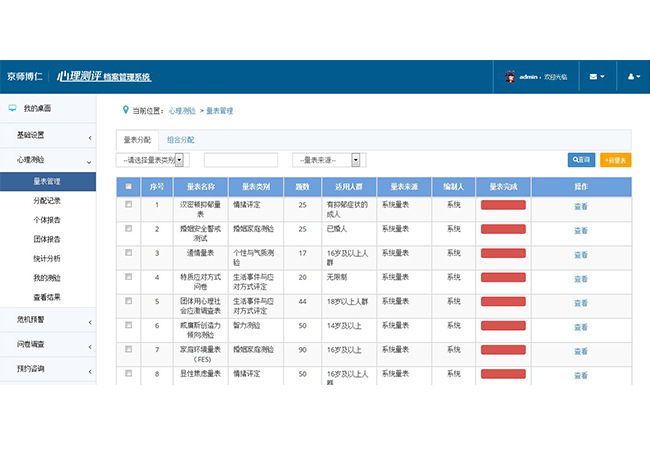Click the admin avatar icon
Image resolution: width=650 pixels, height=450 pixels.
click(510, 77)
